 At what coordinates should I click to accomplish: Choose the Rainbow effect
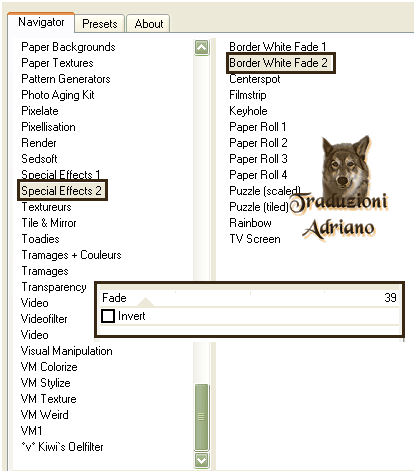[250, 223]
